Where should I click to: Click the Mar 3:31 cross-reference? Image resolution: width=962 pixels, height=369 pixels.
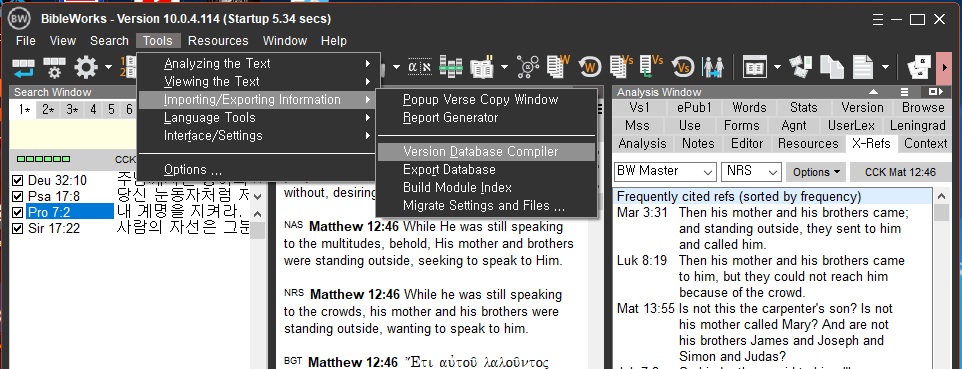(x=642, y=212)
